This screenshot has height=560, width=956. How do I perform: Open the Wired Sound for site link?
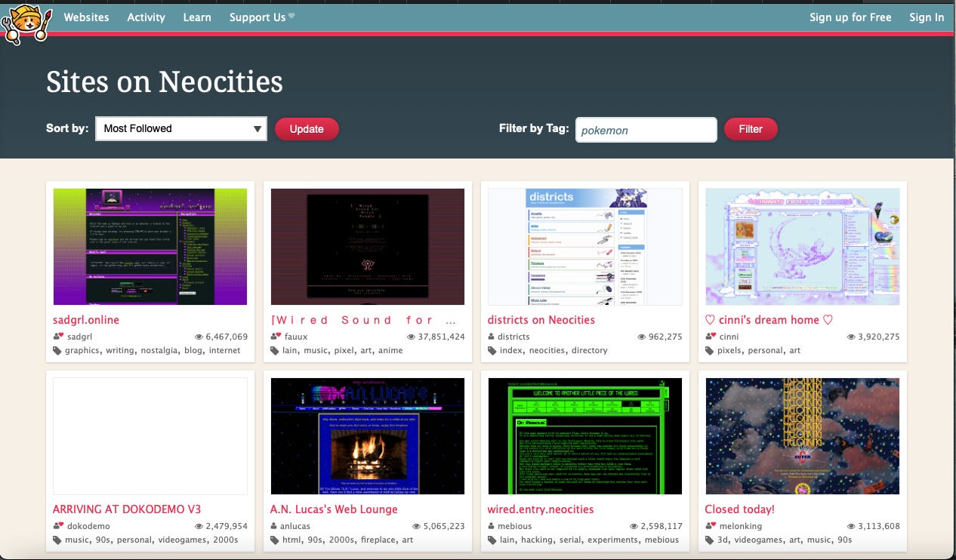point(363,320)
